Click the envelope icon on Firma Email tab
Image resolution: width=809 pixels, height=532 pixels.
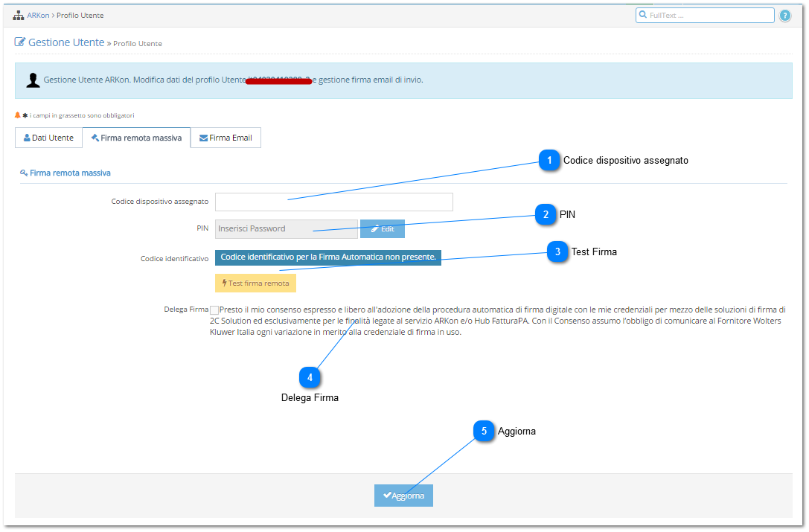click(x=203, y=138)
